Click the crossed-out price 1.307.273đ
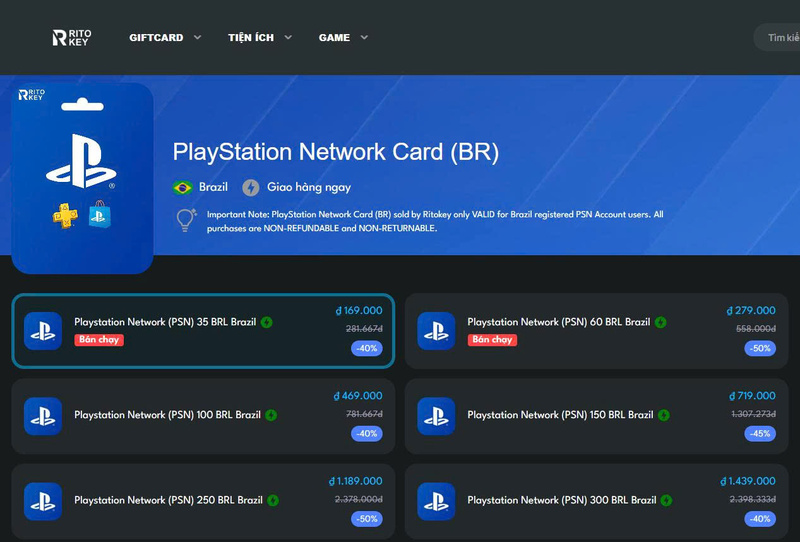Screen dimensions: 800x542 (x=754, y=414)
